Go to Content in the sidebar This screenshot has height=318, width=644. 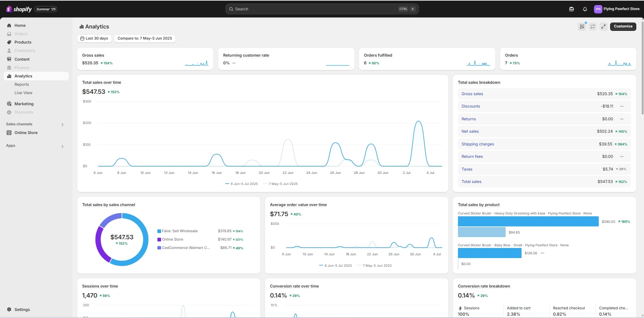point(22,59)
